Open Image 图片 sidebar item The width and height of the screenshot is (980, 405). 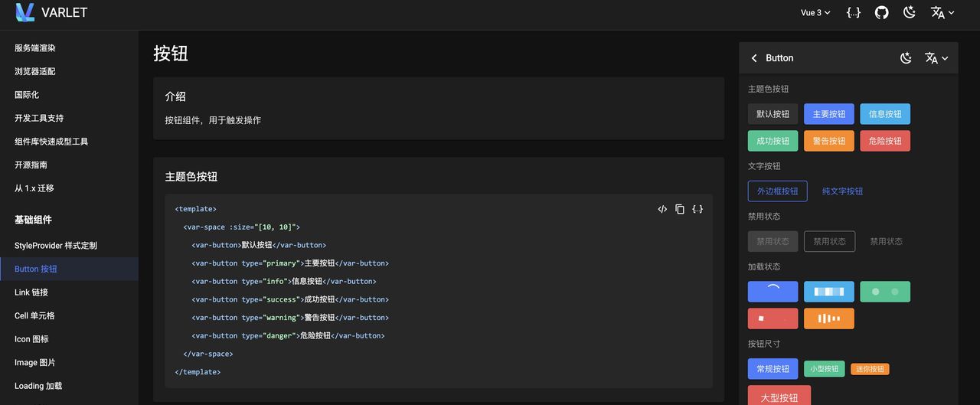(69, 362)
